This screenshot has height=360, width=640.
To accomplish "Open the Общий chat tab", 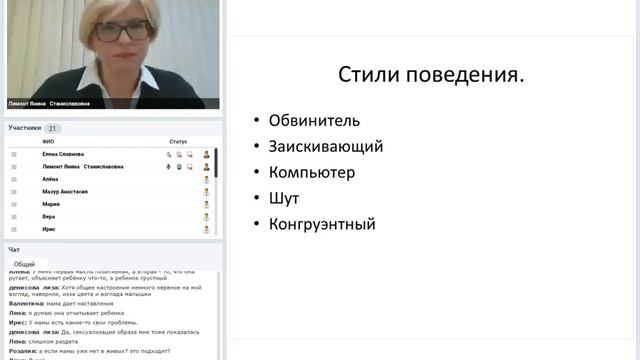I will (24, 264).
